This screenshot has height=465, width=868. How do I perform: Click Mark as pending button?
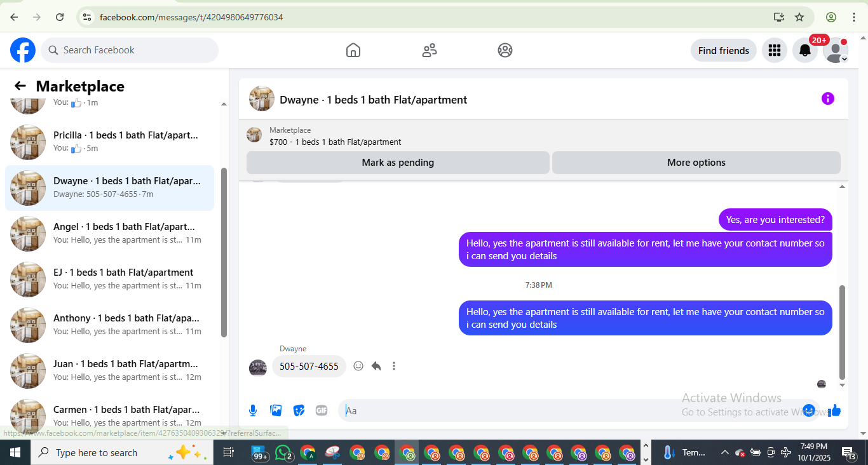[x=398, y=163]
